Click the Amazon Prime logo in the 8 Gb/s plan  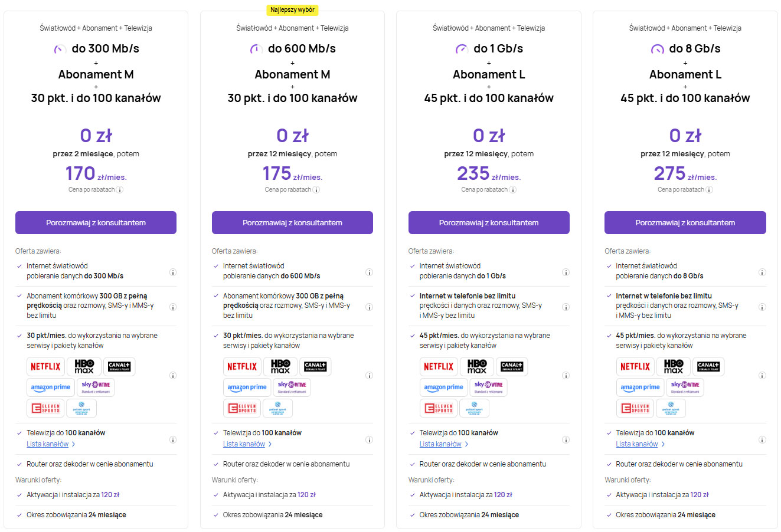[640, 387]
